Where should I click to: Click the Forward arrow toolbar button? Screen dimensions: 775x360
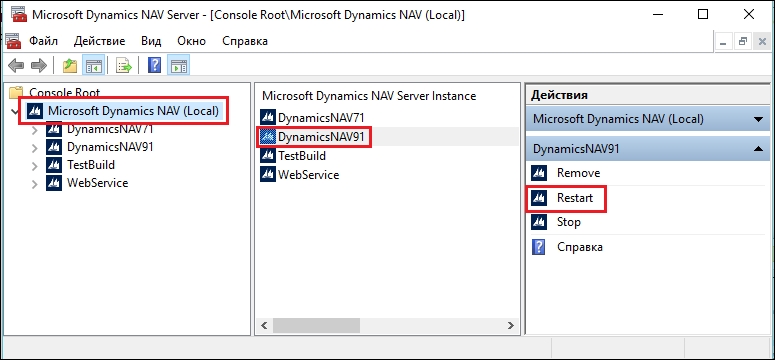39,66
